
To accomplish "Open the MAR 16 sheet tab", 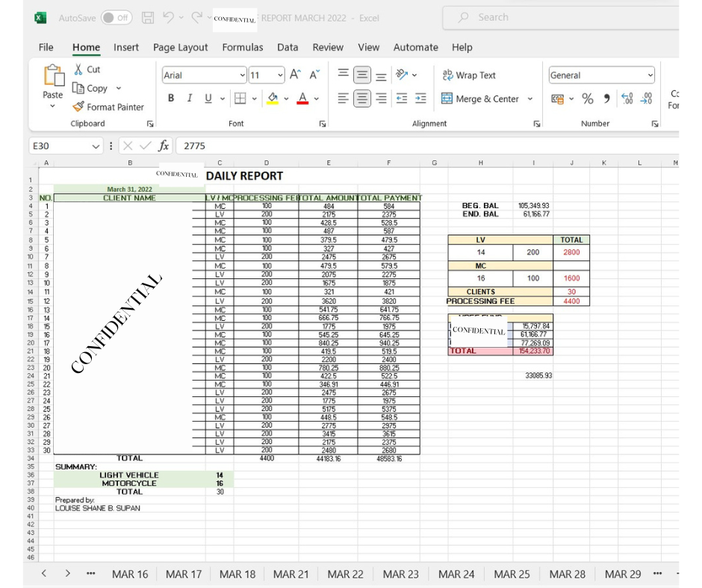I will (x=130, y=574).
